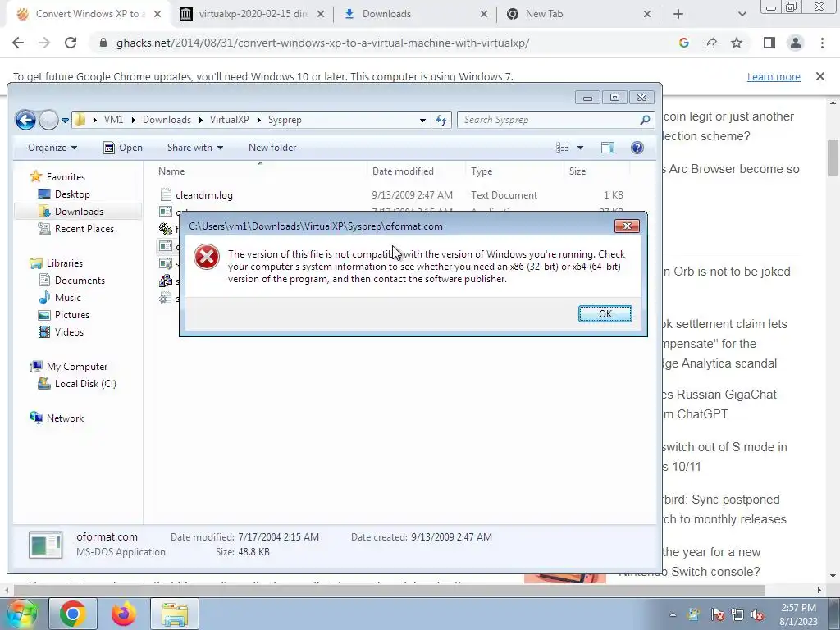Click the ghacks.net address bar
The height and width of the screenshot is (630, 840).
[322, 43]
